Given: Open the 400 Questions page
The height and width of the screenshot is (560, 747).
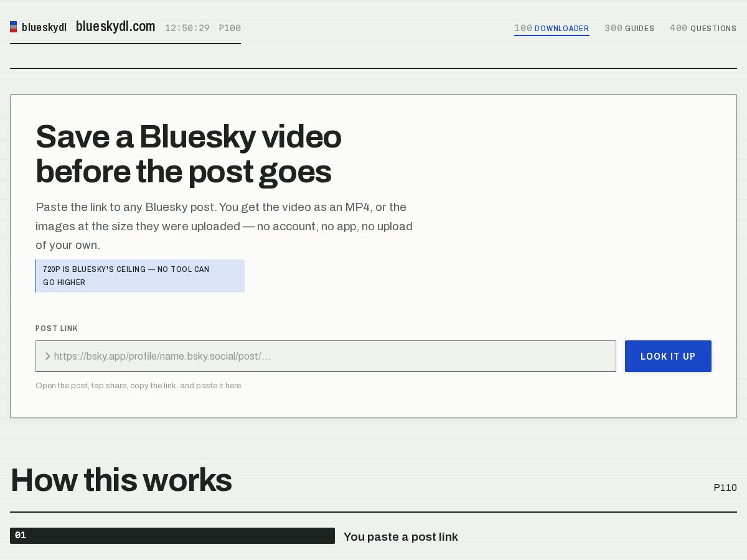Looking at the screenshot, I should click(703, 29).
